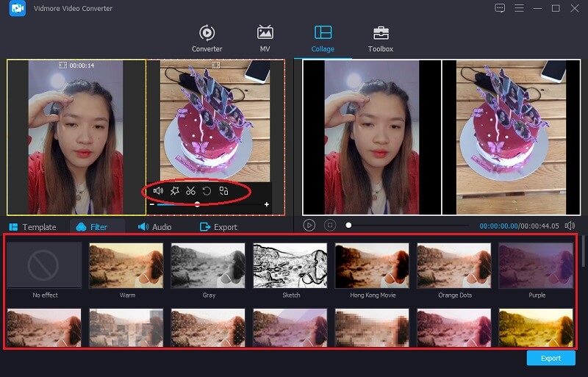This screenshot has width=588, height=377.
Task: Open the Toolbox module
Action: [380, 38]
